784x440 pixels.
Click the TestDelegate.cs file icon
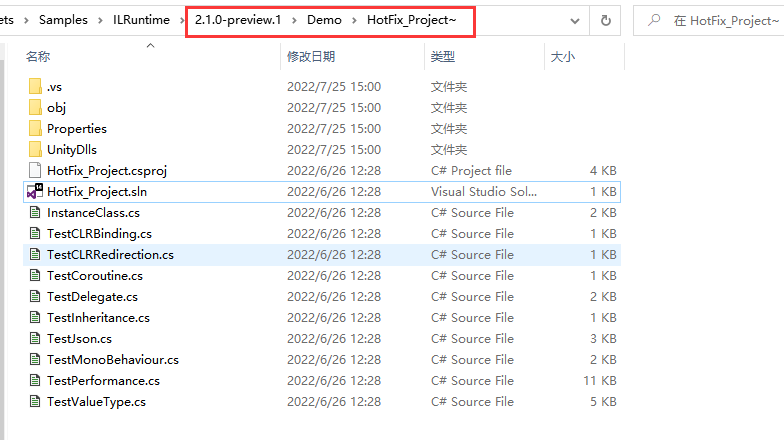[35, 296]
